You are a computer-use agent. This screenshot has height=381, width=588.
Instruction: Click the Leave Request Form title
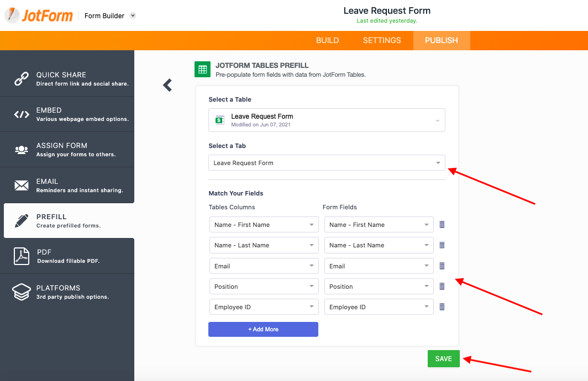387,10
